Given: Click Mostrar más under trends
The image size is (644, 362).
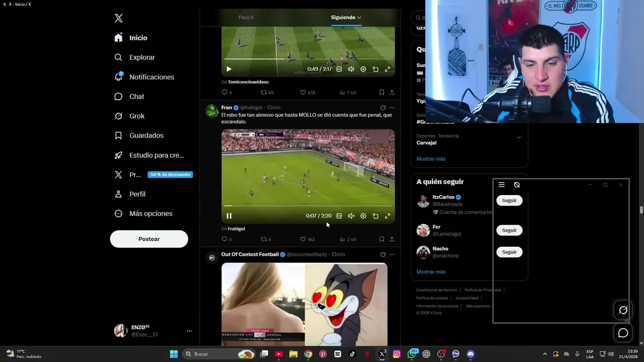Looking at the screenshot, I should pyautogui.click(x=431, y=159).
